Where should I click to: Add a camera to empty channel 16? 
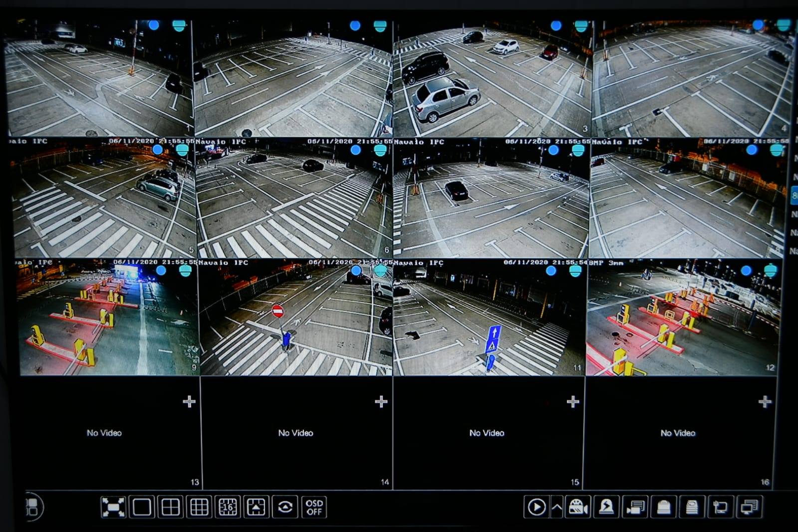click(x=765, y=402)
